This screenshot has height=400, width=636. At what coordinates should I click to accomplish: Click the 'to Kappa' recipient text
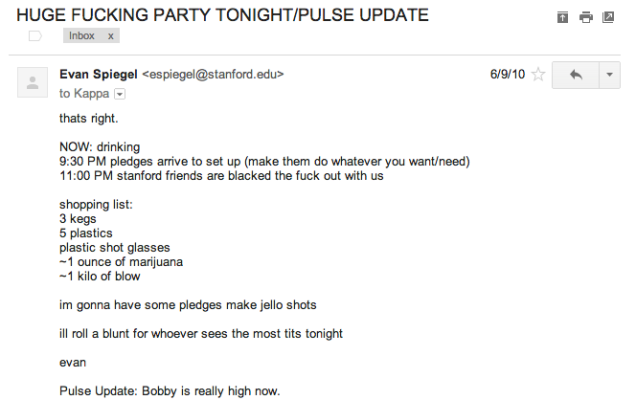point(84,94)
